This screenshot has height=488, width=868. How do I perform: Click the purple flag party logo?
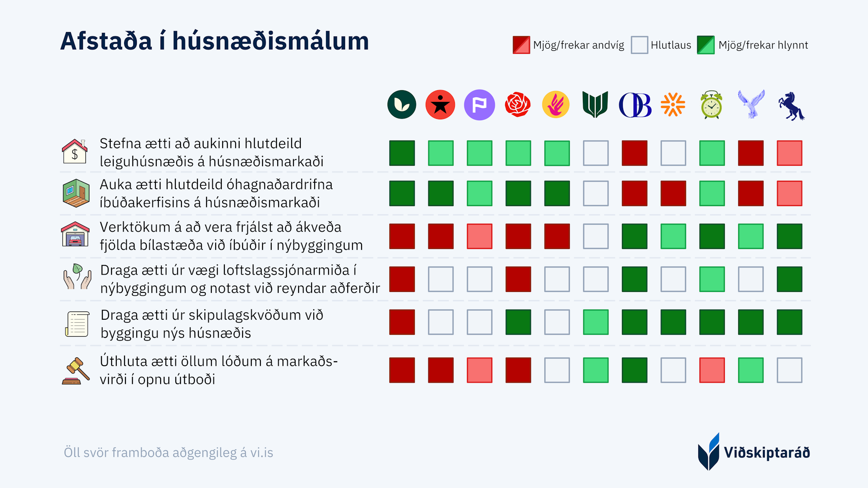[479, 105]
